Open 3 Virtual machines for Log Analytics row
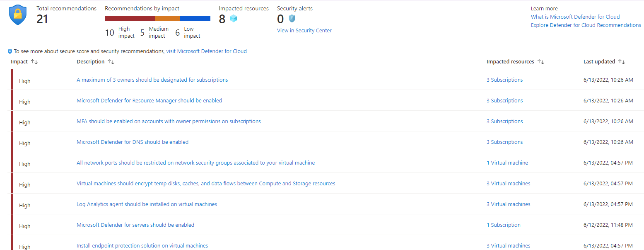This screenshot has width=644, height=250. coord(508,204)
